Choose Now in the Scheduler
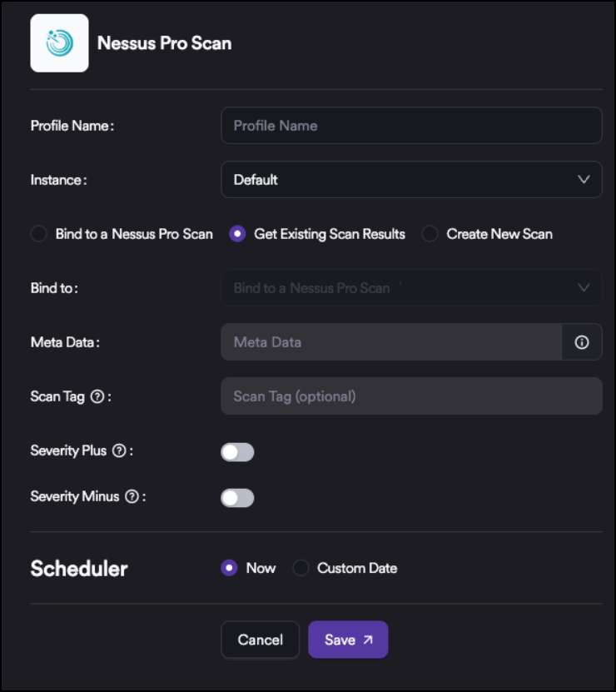The image size is (616, 692). [x=229, y=568]
